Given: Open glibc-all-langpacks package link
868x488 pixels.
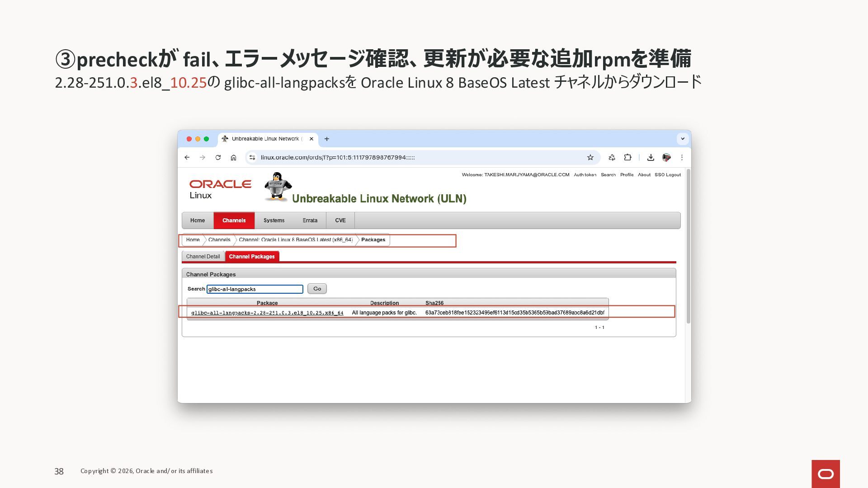Looking at the screenshot, I should 267,313.
